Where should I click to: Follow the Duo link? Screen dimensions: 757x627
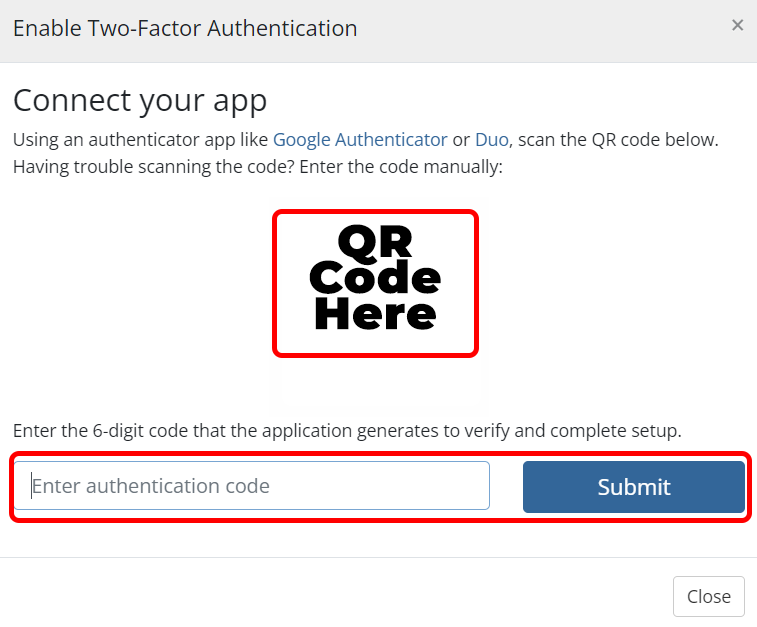(492, 140)
